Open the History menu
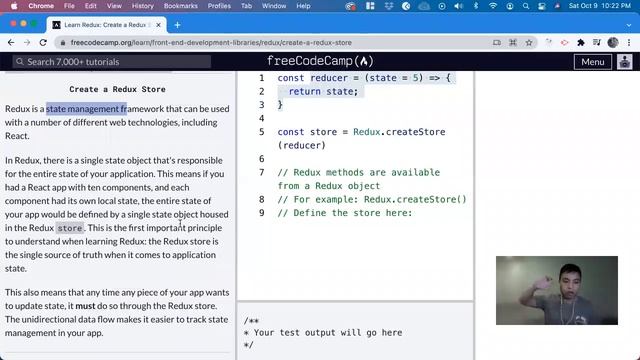Image resolution: width=640 pixels, height=360 pixels. (x=143, y=6)
